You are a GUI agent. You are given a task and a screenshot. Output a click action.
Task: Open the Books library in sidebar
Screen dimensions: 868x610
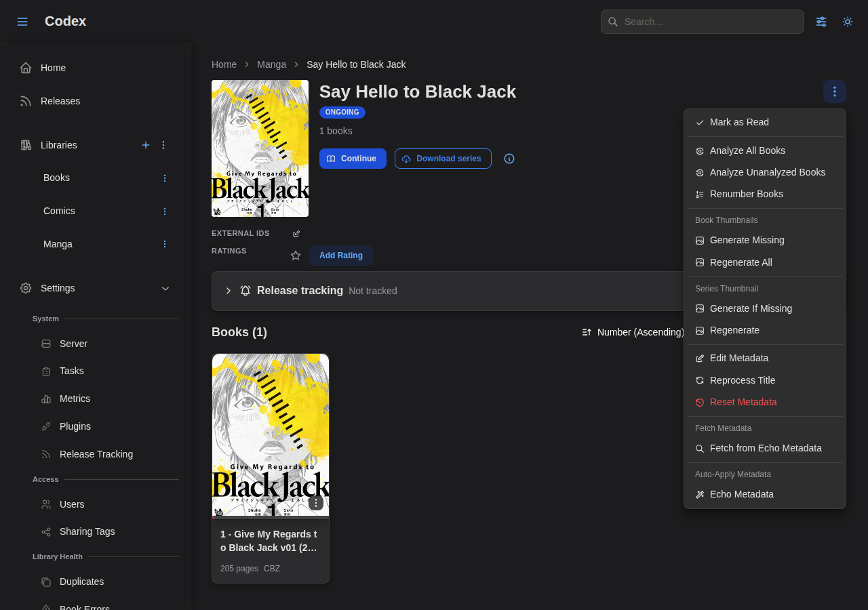click(56, 178)
